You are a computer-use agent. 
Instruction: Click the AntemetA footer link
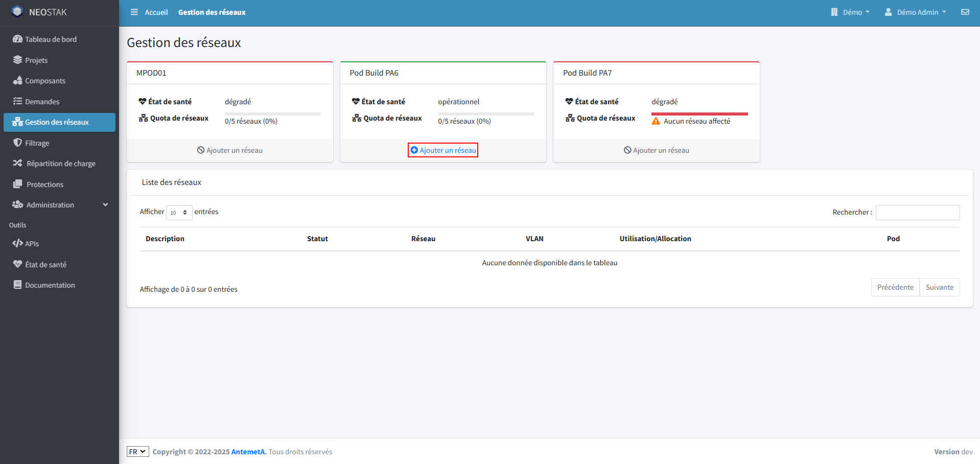248,452
